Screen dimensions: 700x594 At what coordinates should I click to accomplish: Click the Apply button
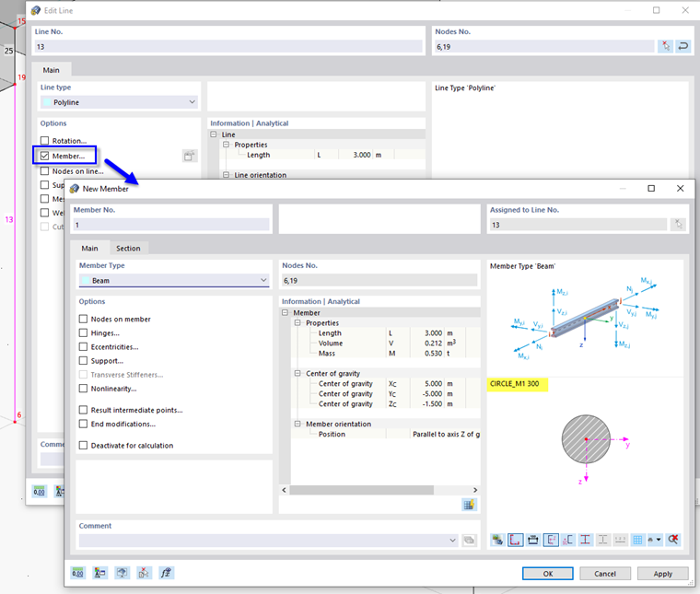662,574
